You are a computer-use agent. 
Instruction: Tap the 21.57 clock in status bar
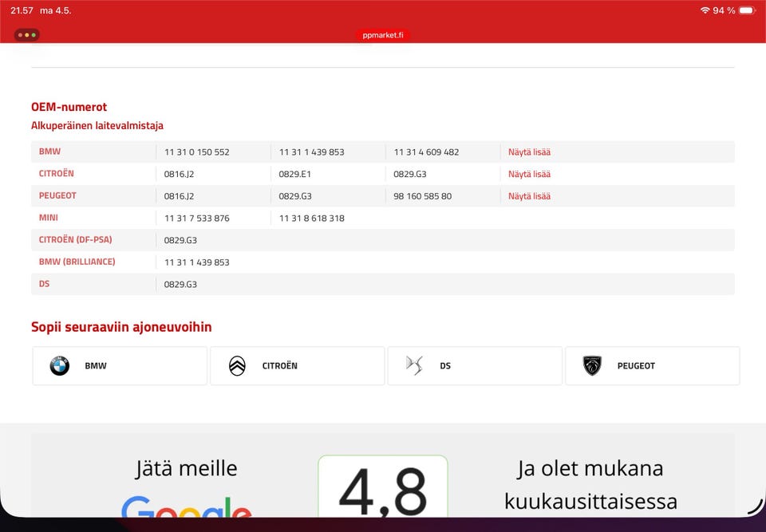point(22,10)
